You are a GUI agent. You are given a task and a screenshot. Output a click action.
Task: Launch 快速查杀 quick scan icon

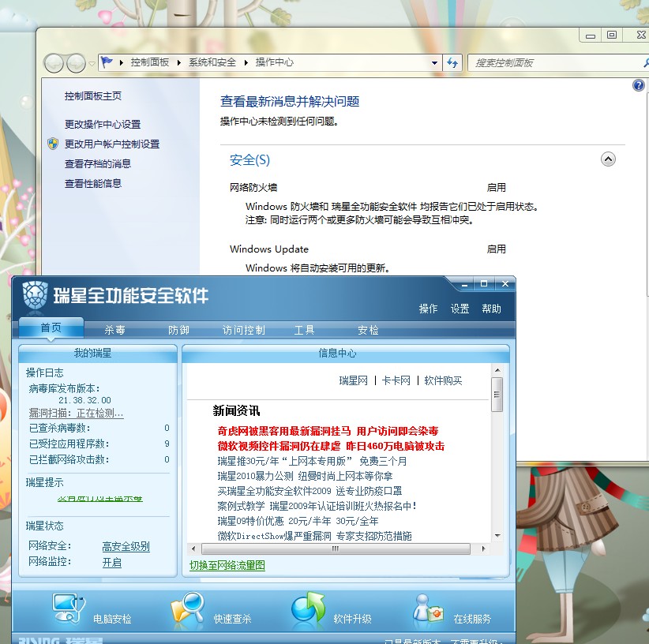click(x=188, y=608)
